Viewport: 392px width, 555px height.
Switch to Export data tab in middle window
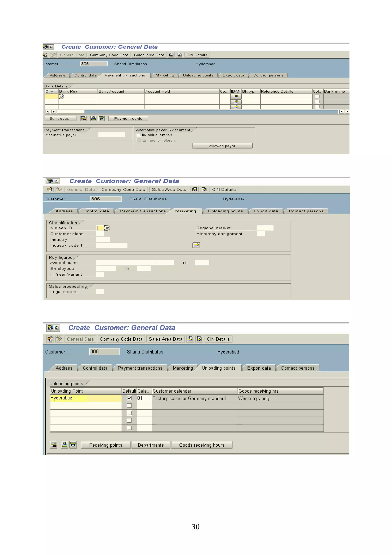266,211
